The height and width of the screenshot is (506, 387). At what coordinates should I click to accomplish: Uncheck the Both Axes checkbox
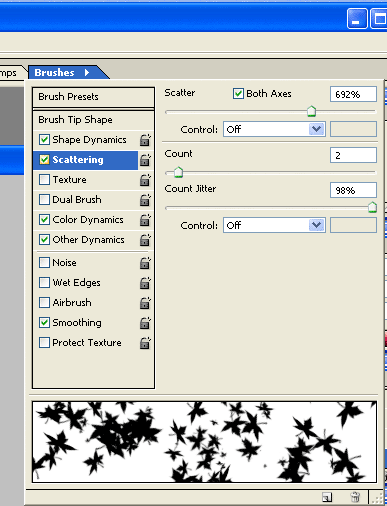(238, 94)
